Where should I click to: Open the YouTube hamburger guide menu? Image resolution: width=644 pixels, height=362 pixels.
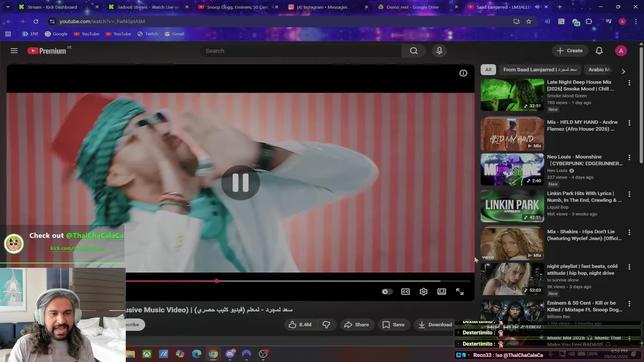click(14, 51)
